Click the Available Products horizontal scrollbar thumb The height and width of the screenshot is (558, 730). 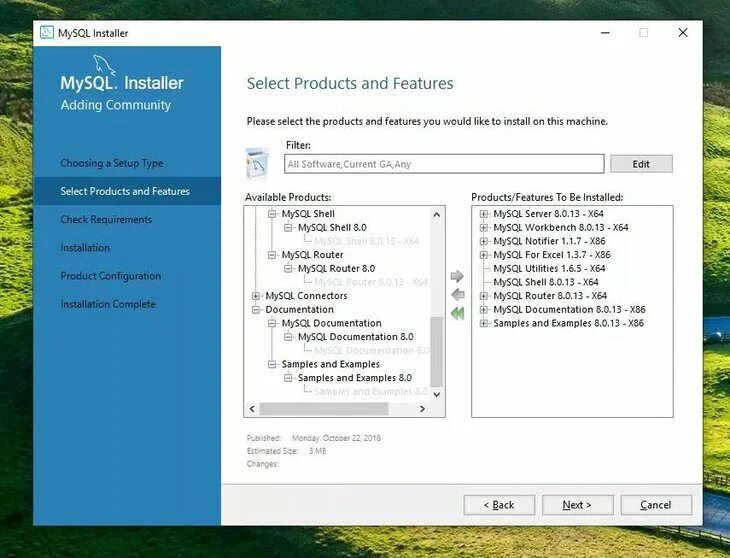(x=324, y=409)
